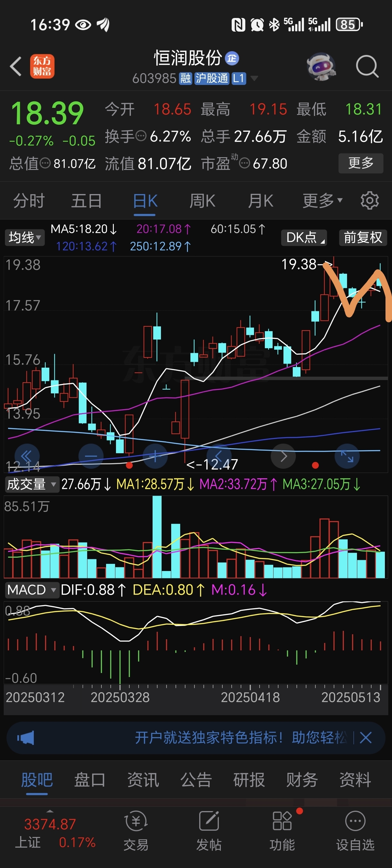Screen dimensions: 392x868
Task: Switch to 资料 tab
Action: [x=355, y=780]
